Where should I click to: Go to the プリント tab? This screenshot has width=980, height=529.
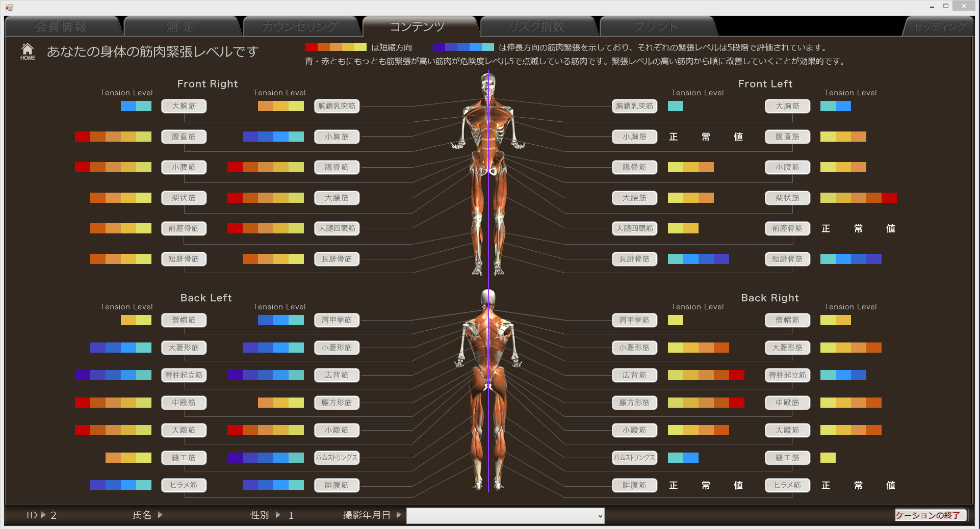coord(656,27)
